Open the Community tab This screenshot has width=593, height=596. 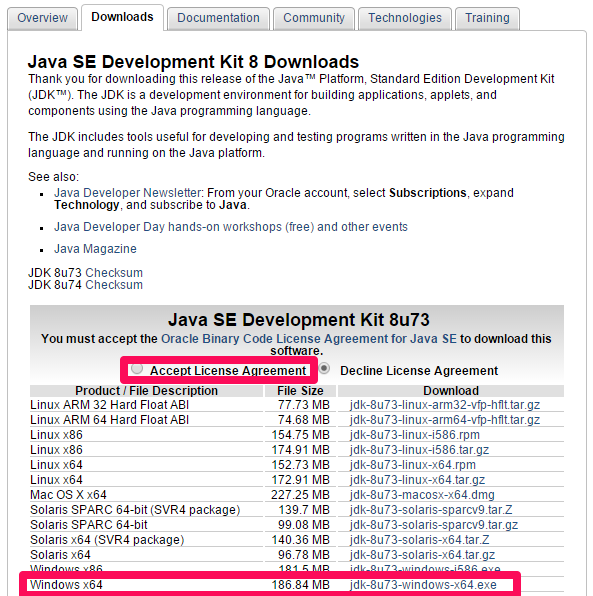[x=314, y=18]
